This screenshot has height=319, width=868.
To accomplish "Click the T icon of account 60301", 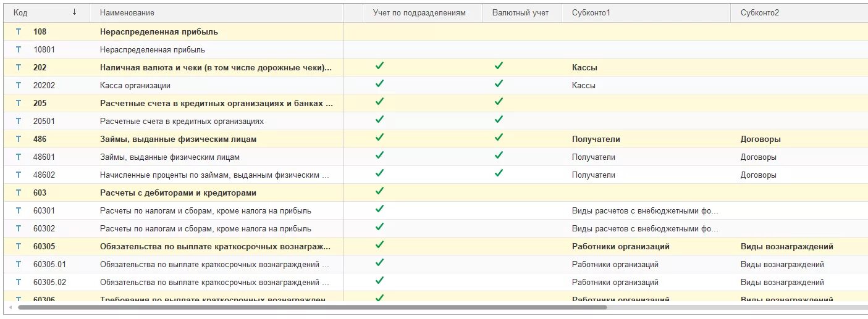I will pyautogui.click(x=19, y=210).
